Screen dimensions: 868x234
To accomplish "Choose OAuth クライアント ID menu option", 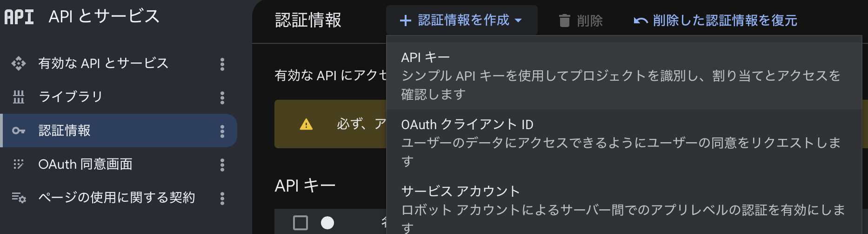I will click(624, 143).
